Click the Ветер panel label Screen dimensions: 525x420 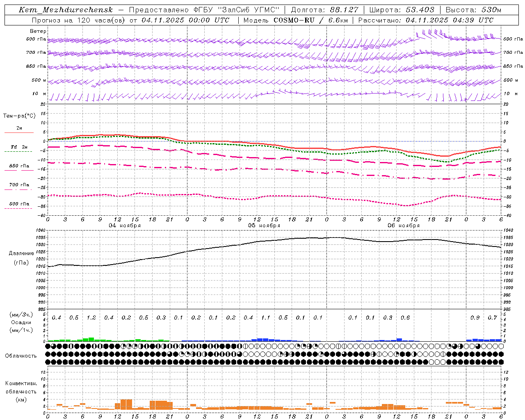pos(38,31)
